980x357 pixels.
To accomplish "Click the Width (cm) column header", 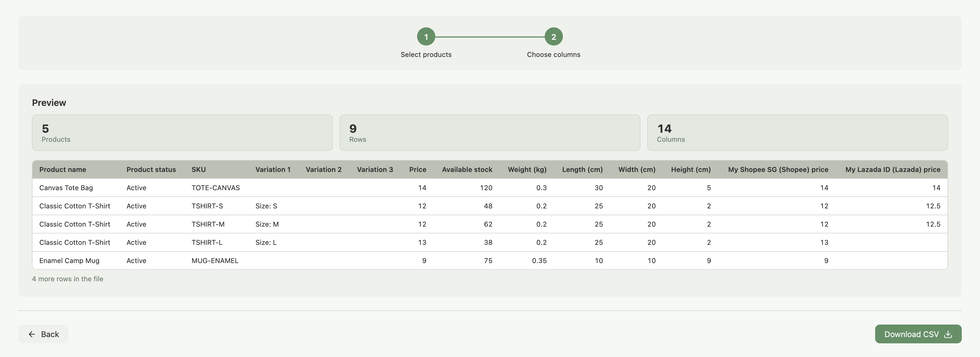I will pos(637,170).
